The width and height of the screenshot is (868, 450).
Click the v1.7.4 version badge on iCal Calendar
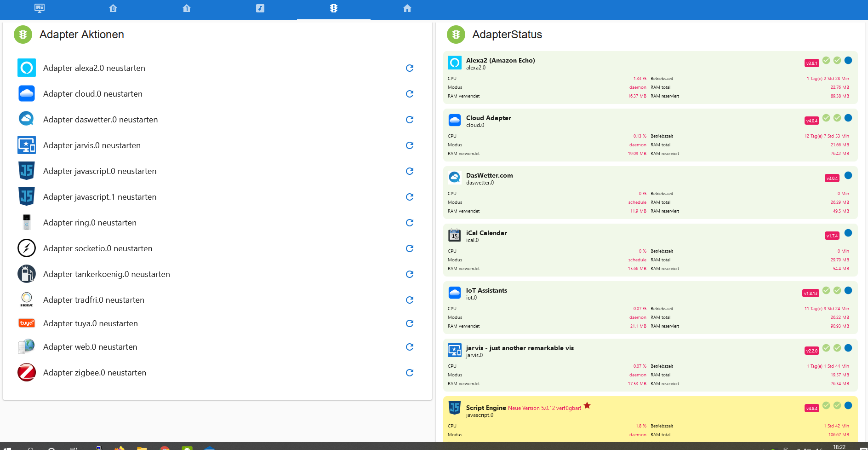[x=832, y=236]
